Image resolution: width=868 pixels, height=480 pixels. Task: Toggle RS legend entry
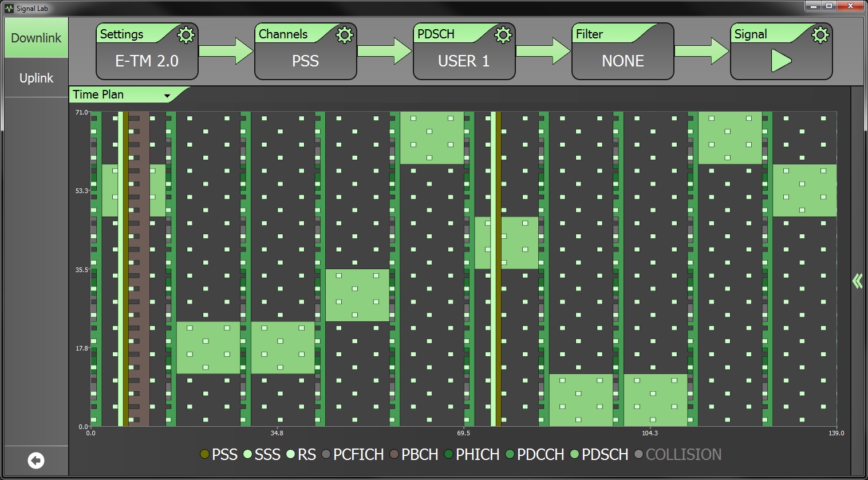click(301, 455)
